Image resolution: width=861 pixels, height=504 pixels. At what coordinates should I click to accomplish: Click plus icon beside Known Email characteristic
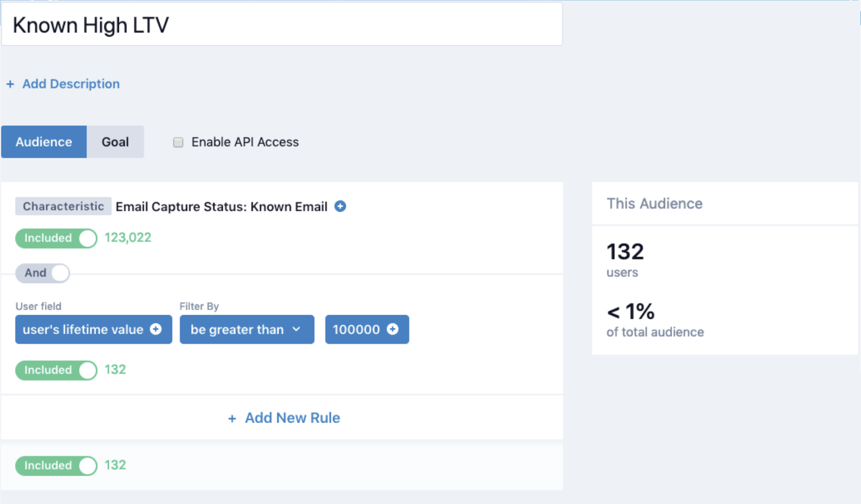(x=340, y=206)
